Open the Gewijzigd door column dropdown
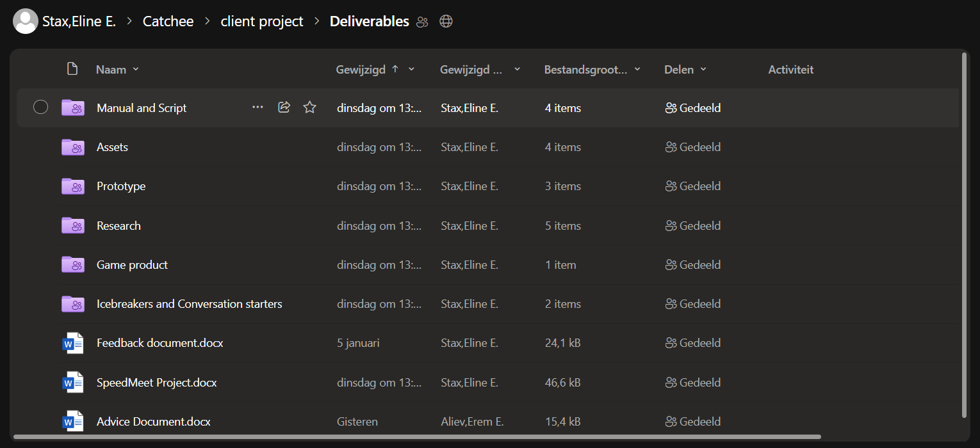Viewport: 980px width, 448px height. (x=517, y=69)
